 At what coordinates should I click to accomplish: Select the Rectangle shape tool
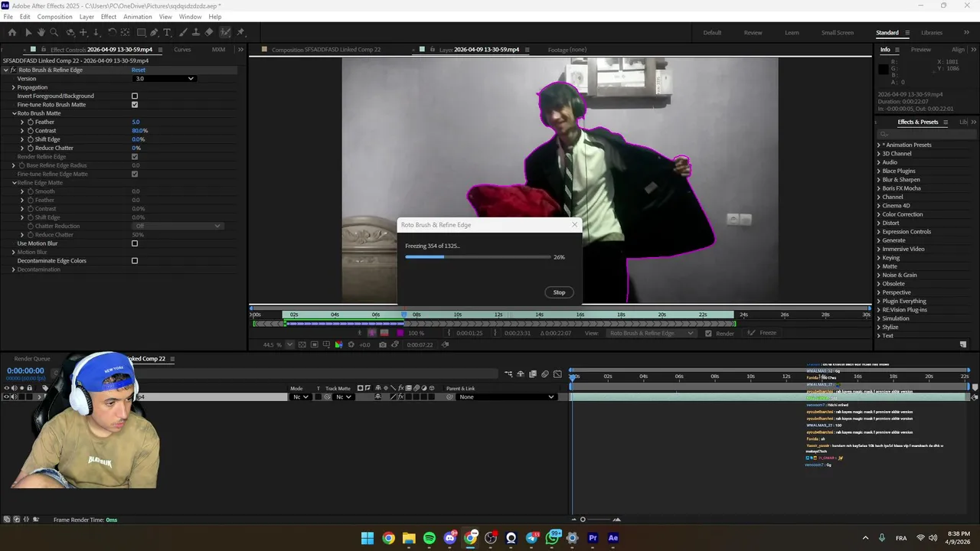[142, 32]
